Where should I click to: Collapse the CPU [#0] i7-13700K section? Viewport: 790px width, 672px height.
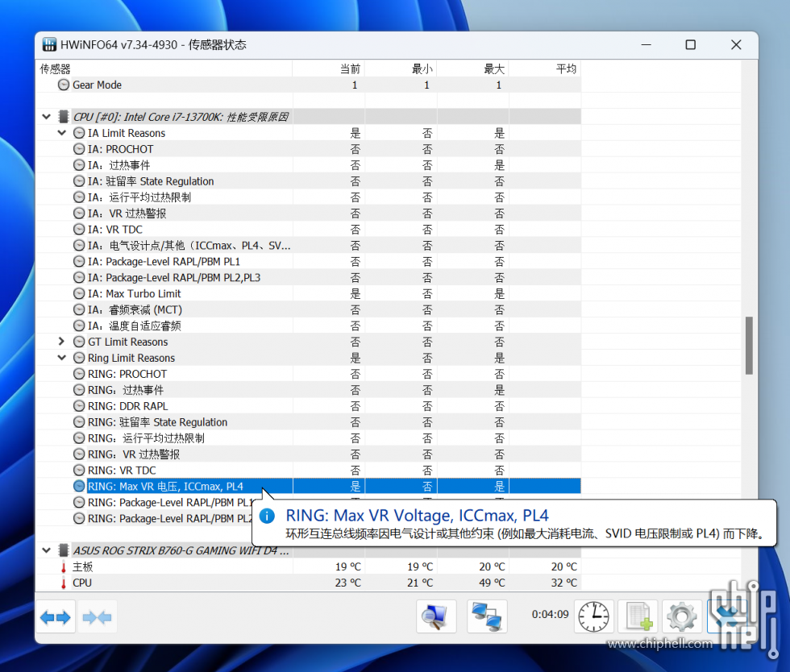[47, 117]
